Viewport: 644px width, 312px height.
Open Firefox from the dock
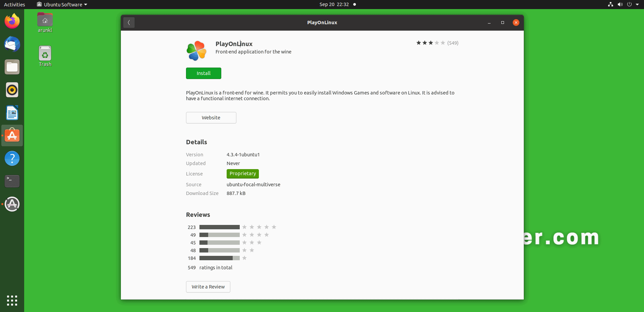(x=12, y=21)
